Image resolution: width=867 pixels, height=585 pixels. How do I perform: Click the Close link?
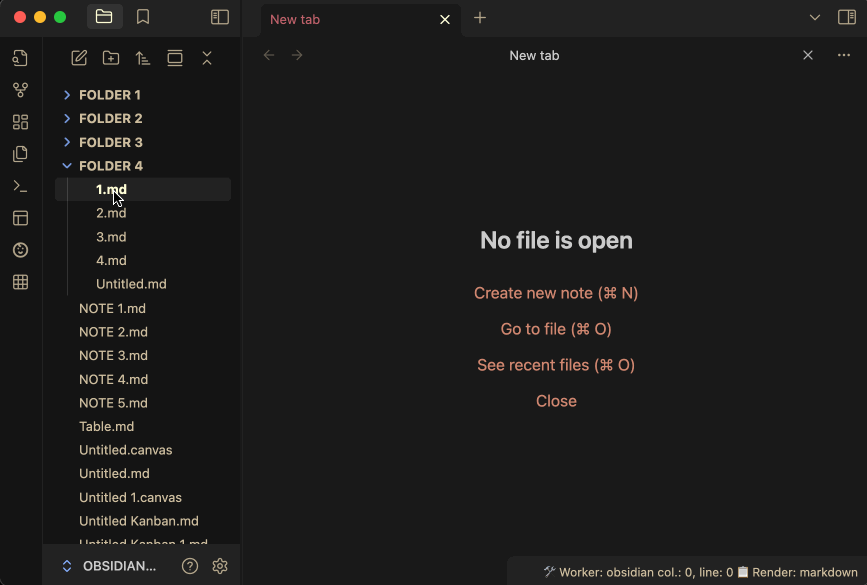click(x=556, y=401)
